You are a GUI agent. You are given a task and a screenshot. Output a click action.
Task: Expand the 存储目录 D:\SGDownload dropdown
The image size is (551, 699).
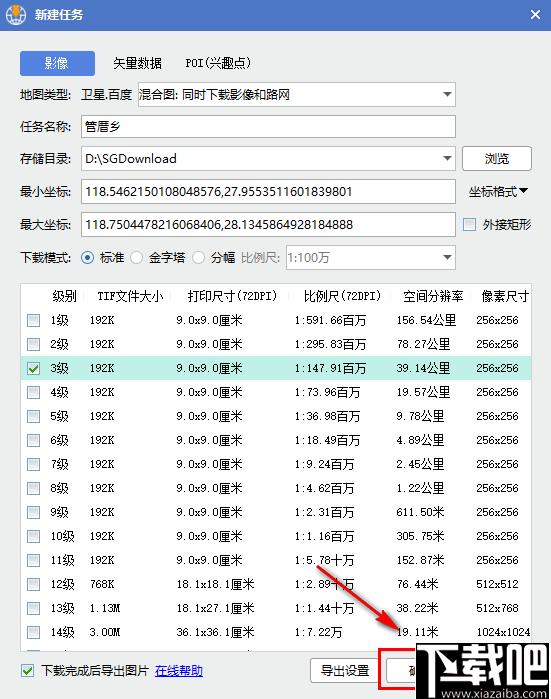tap(447, 159)
